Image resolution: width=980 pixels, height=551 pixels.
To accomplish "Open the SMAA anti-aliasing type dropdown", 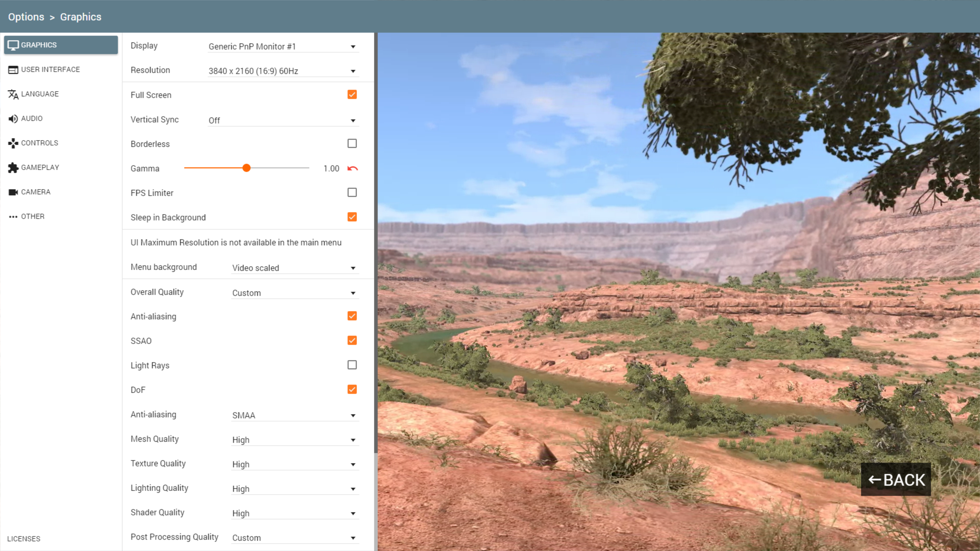I will pyautogui.click(x=295, y=415).
